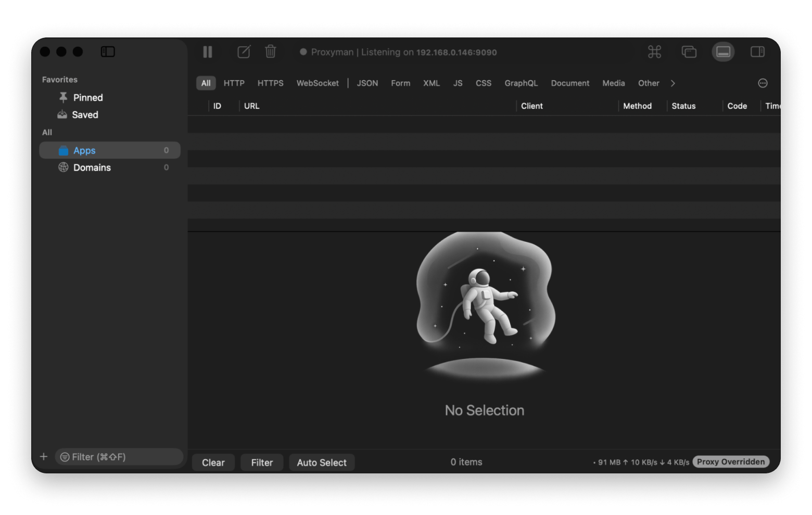Enable Auto Select mode
Viewport: 812px width, 515px height.
click(x=322, y=462)
